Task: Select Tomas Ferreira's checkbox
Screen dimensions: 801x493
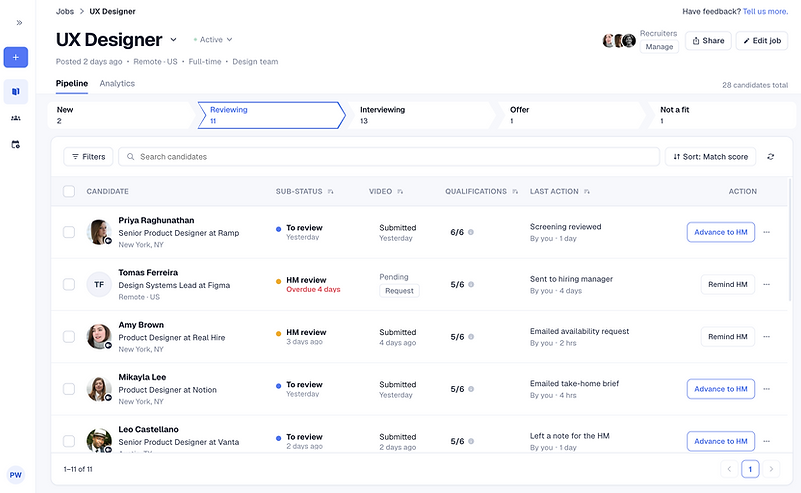Action: pyautogui.click(x=69, y=285)
